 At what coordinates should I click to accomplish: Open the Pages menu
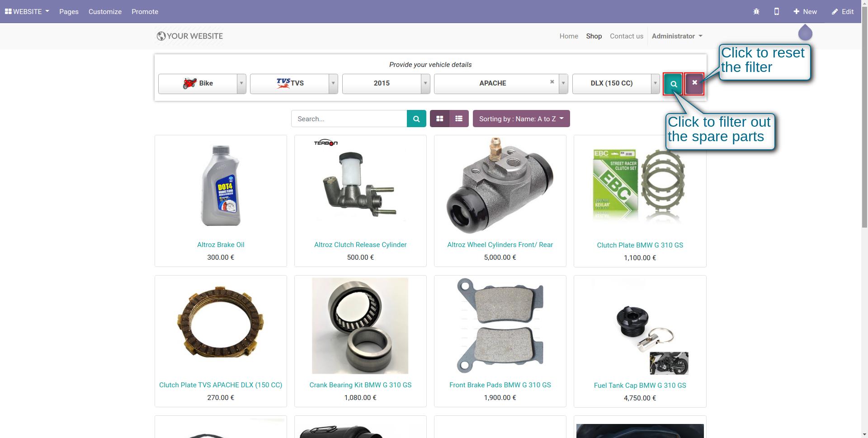point(69,12)
